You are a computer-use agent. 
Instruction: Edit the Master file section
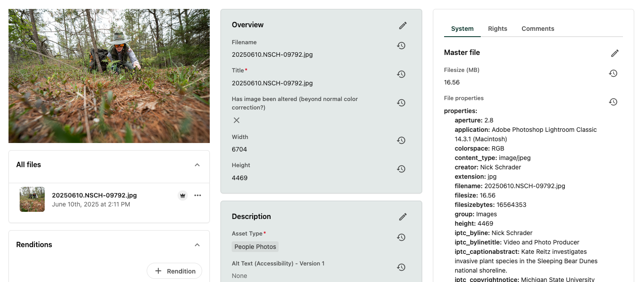coord(614,53)
